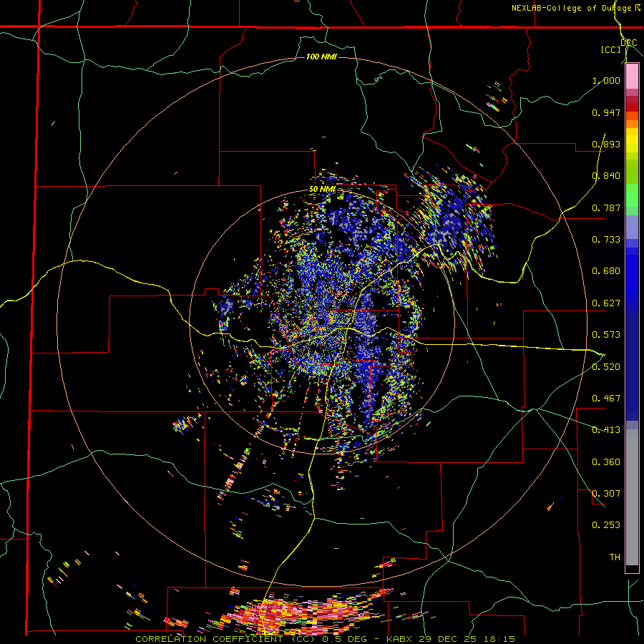
Task: Click the 0.840 legend value
Action: click(x=606, y=176)
